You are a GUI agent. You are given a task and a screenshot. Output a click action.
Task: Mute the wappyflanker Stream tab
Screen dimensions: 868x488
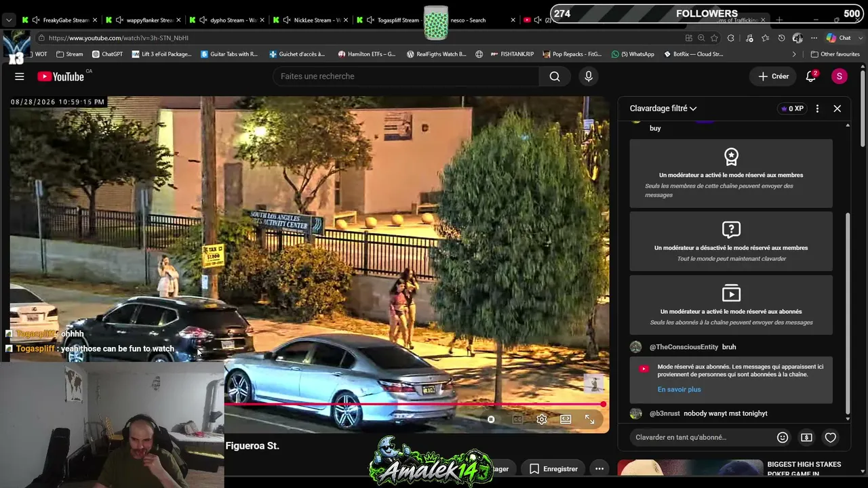[x=120, y=20]
